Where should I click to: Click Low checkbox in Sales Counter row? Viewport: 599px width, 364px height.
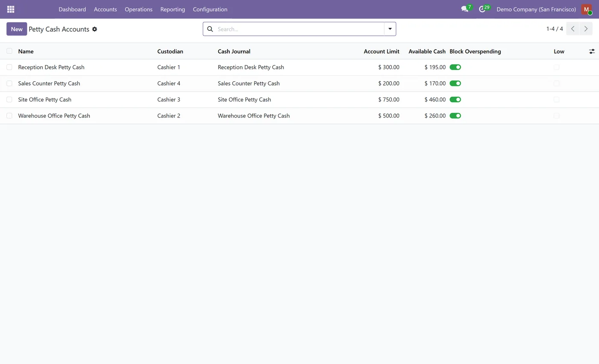(556, 83)
